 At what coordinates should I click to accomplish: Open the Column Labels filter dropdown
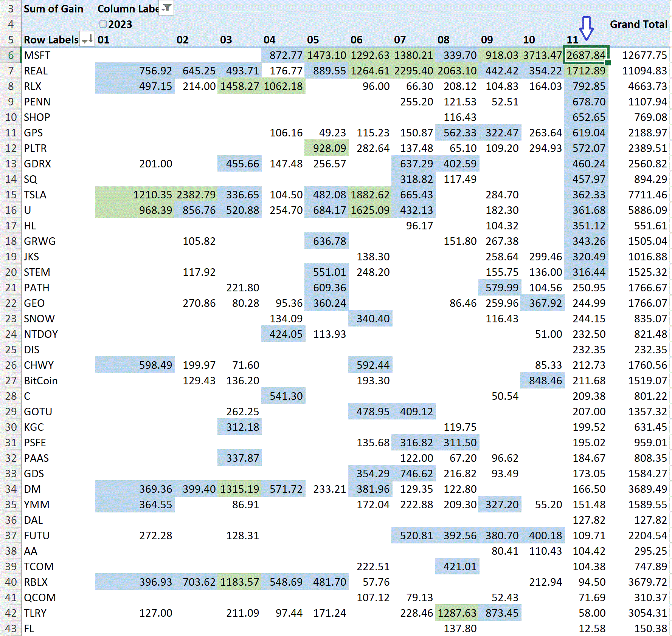coord(166,8)
